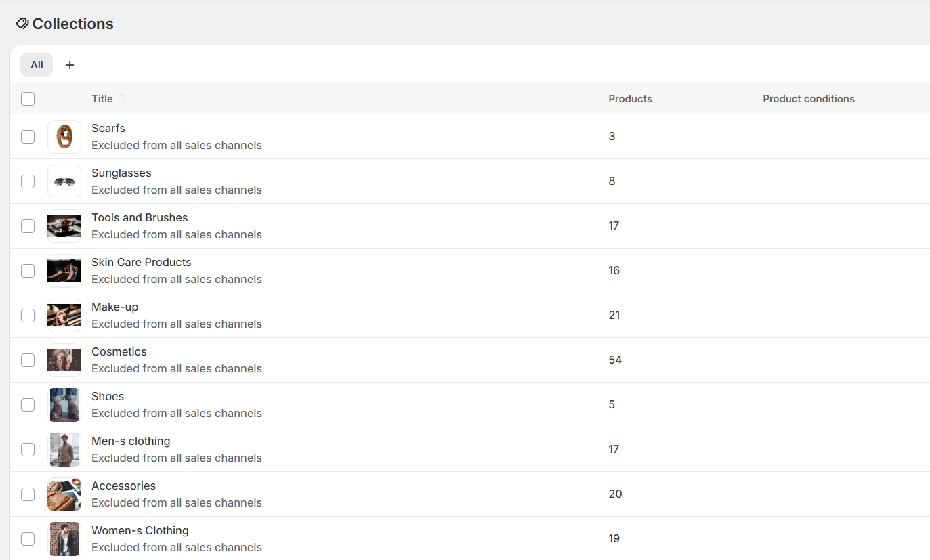Check the Scarfs collection checkbox

[x=28, y=137]
